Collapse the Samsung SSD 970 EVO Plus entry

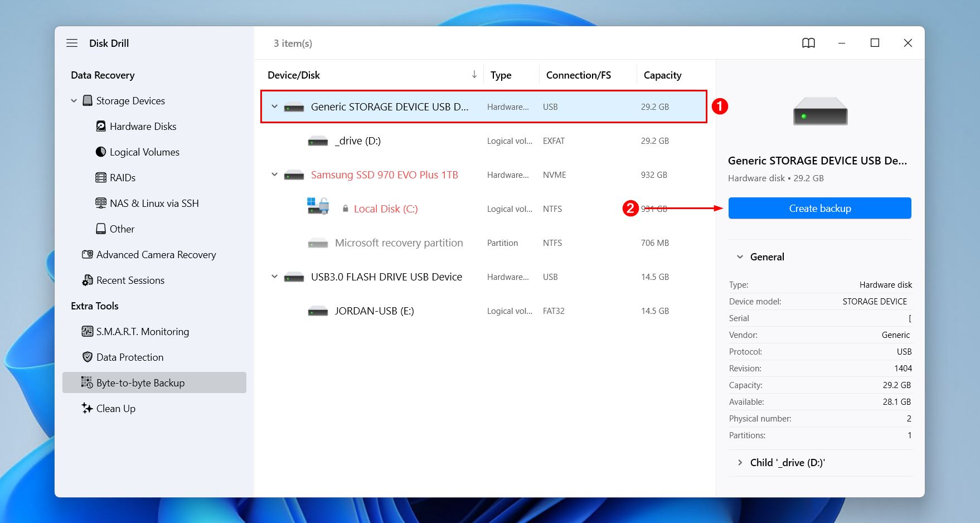(274, 174)
